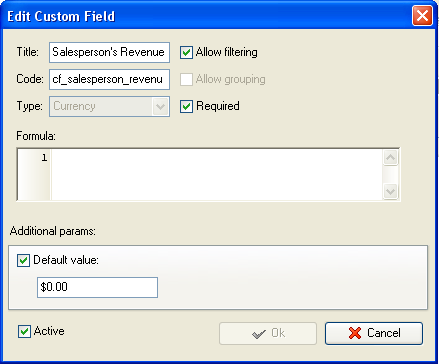
Task: Cancel editing the custom field
Action: click(x=374, y=333)
